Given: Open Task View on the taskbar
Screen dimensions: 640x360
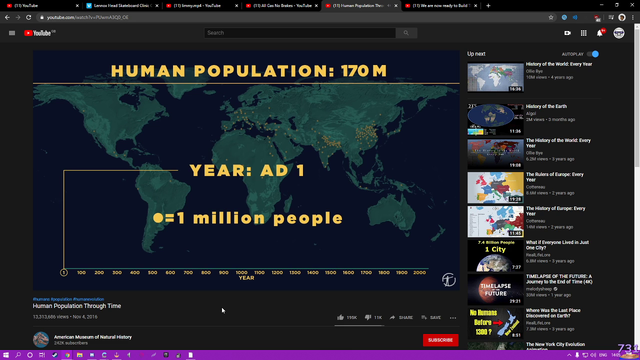Looking at the screenshot, I should tap(42, 355).
